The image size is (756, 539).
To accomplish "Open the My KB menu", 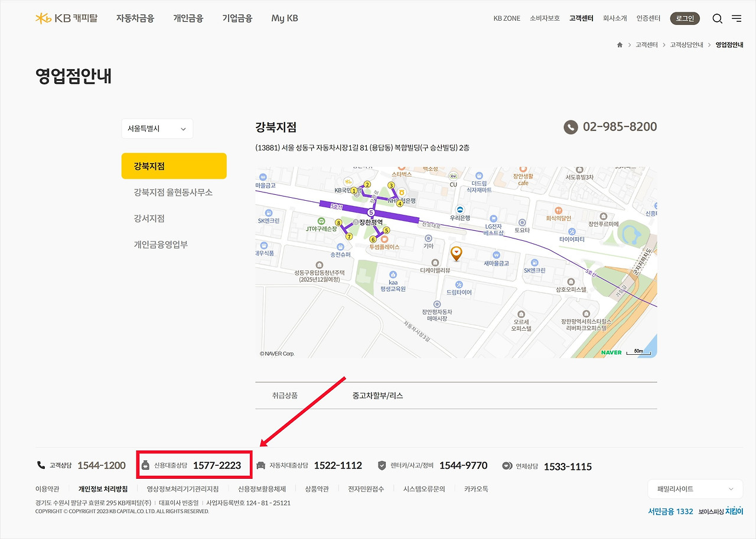I will click(x=285, y=18).
